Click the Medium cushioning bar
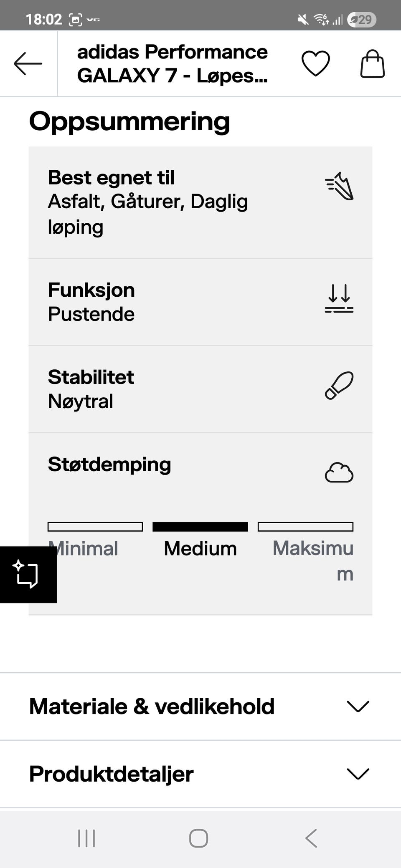 coord(200,527)
